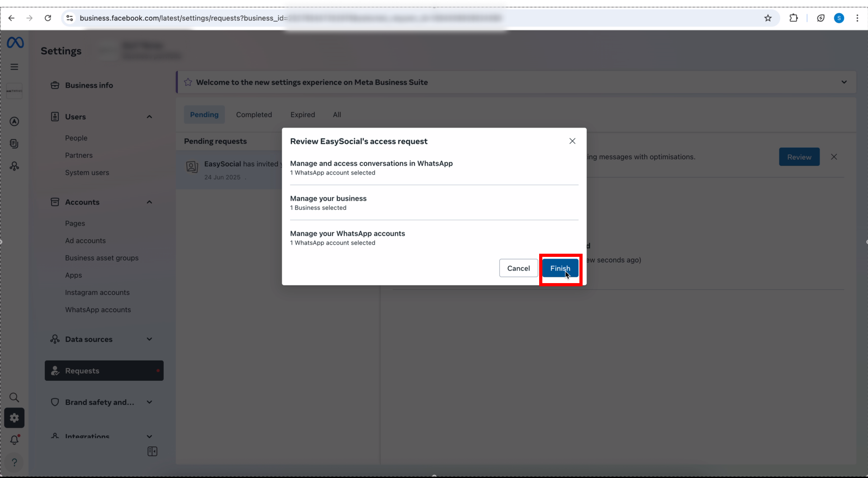Click the star icon in welcome banner
This screenshot has height=478, width=868.
tap(188, 82)
